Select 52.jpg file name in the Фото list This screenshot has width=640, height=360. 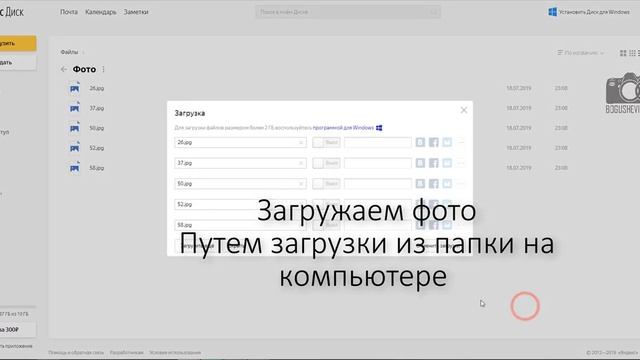coord(97,148)
